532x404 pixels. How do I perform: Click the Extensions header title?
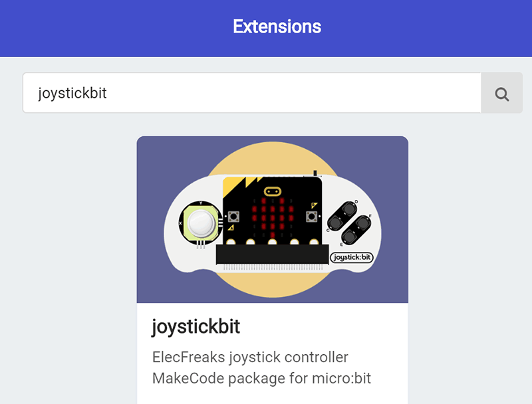(x=276, y=27)
